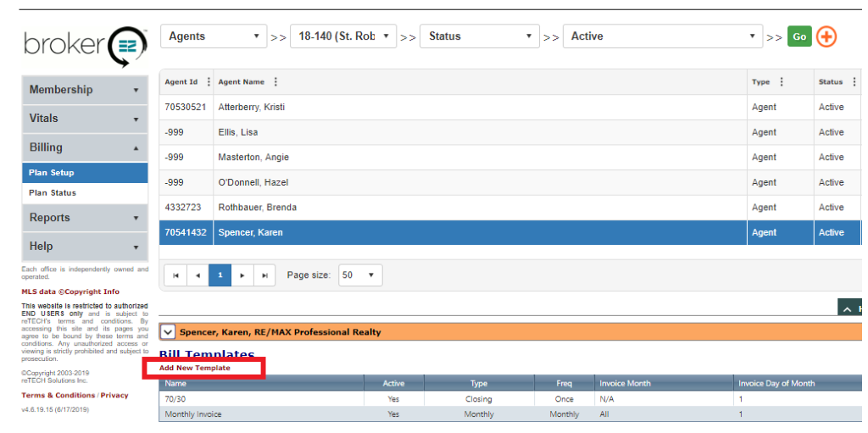Open Terms & Conditions link
The height and width of the screenshot is (433, 868).
(58, 396)
